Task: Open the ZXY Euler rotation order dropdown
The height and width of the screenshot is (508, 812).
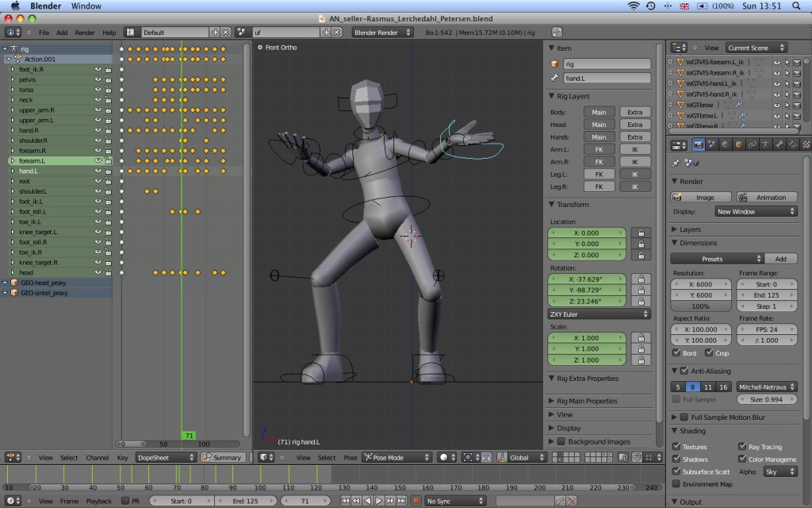Action: (600, 314)
